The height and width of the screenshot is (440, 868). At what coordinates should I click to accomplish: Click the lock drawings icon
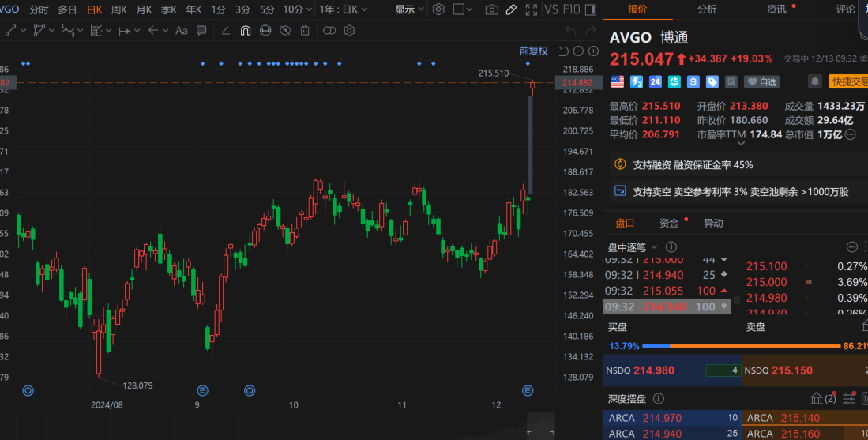265,31
